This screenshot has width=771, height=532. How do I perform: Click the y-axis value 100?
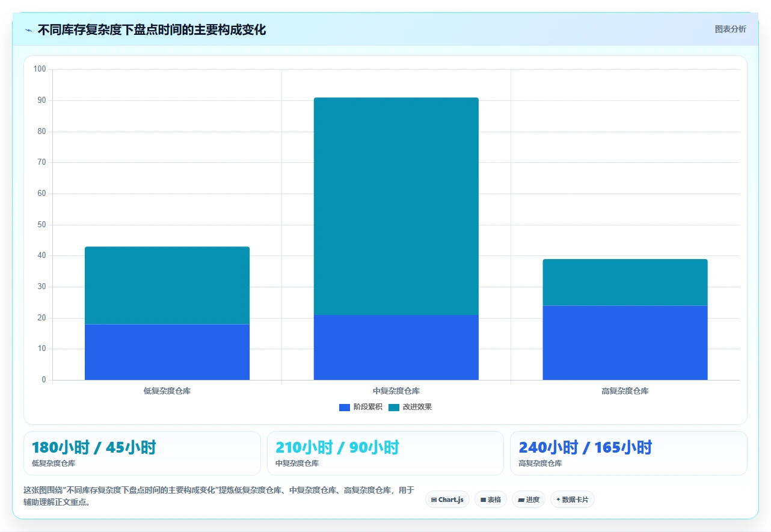pyautogui.click(x=40, y=69)
